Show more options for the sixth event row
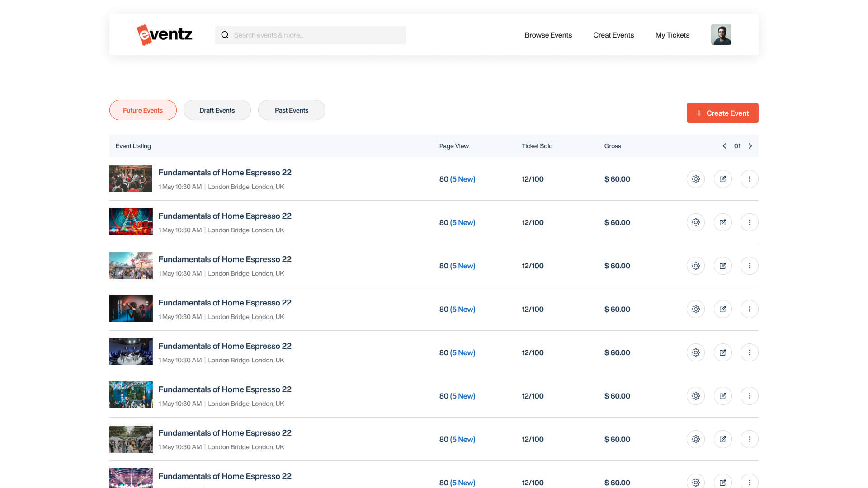 pyautogui.click(x=749, y=396)
